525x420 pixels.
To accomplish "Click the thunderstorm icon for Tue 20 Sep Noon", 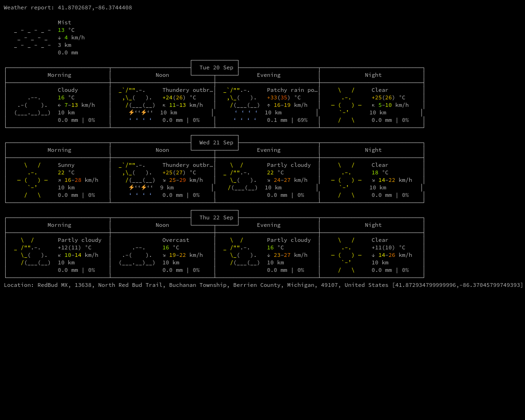I will (x=136, y=105).
